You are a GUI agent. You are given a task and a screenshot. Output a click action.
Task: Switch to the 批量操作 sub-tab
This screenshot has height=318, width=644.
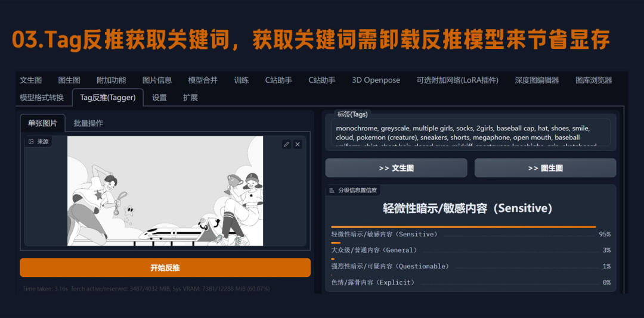tap(88, 123)
